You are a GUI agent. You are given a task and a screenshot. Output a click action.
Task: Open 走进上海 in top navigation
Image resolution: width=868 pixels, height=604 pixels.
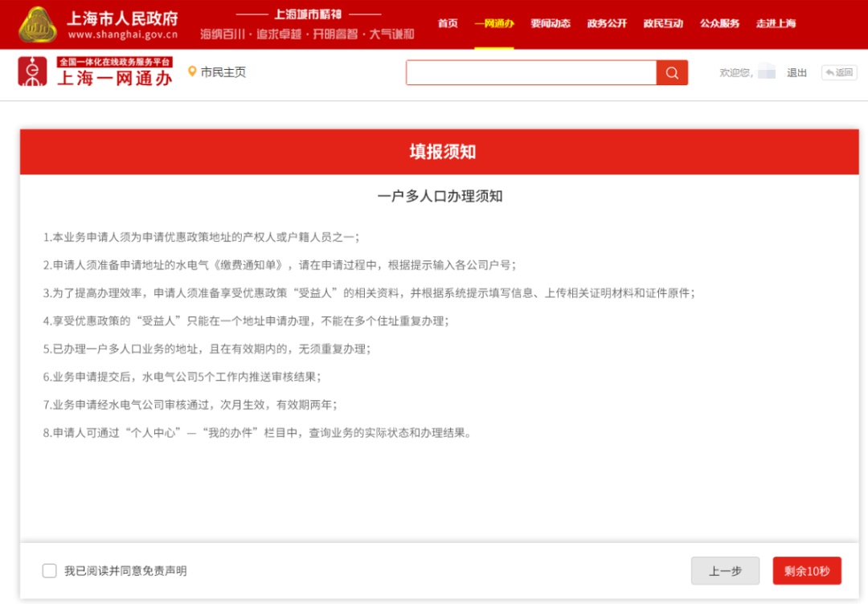pyautogui.click(x=776, y=23)
